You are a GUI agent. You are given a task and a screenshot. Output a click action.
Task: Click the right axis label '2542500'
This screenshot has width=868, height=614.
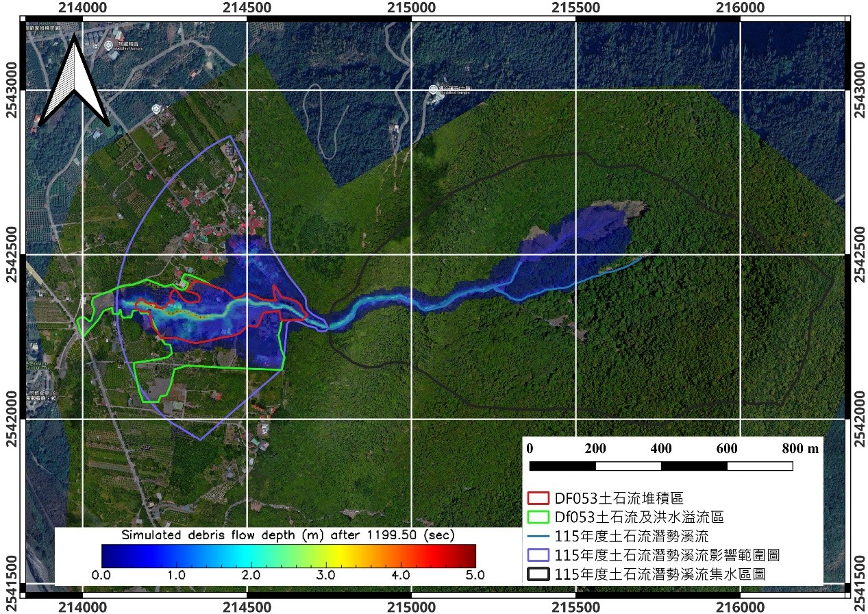click(860, 254)
